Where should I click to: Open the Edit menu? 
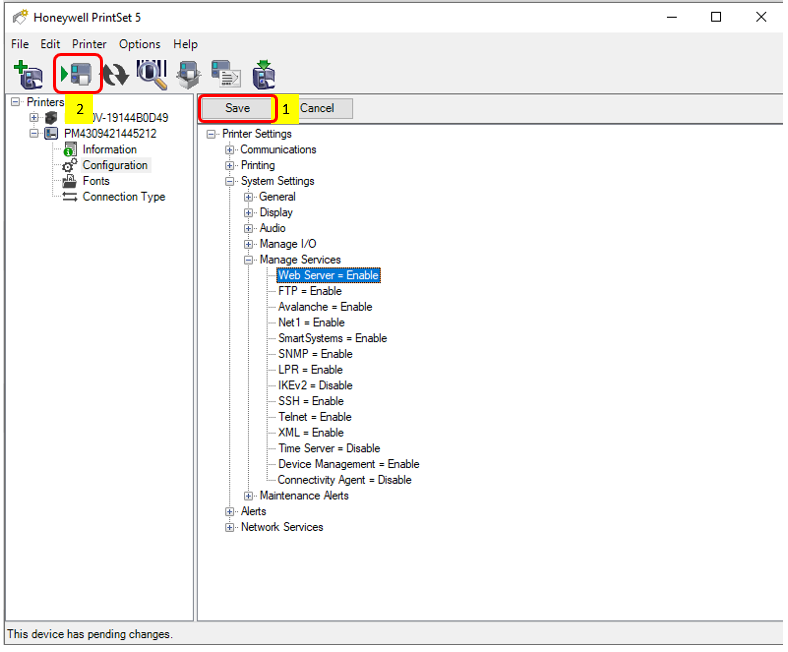click(x=50, y=44)
